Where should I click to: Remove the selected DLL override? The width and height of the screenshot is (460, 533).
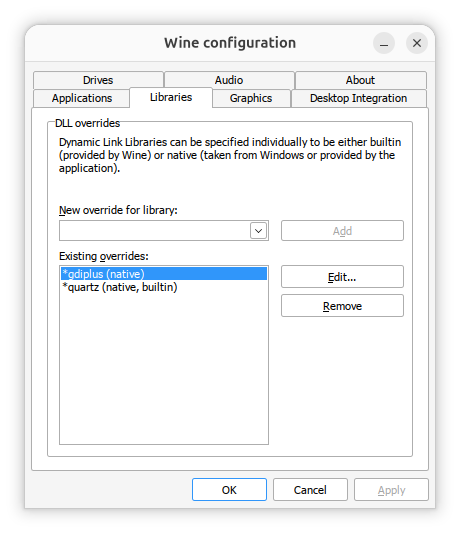pyautogui.click(x=342, y=306)
